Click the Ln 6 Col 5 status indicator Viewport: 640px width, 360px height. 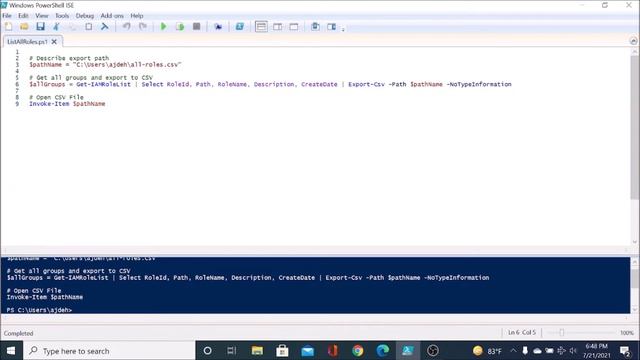pyautogui.click(x=522, y=333)
